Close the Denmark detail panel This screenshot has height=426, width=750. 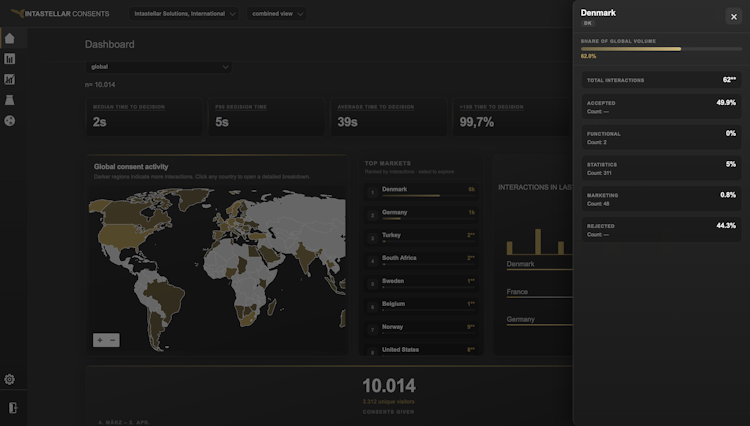734,17
